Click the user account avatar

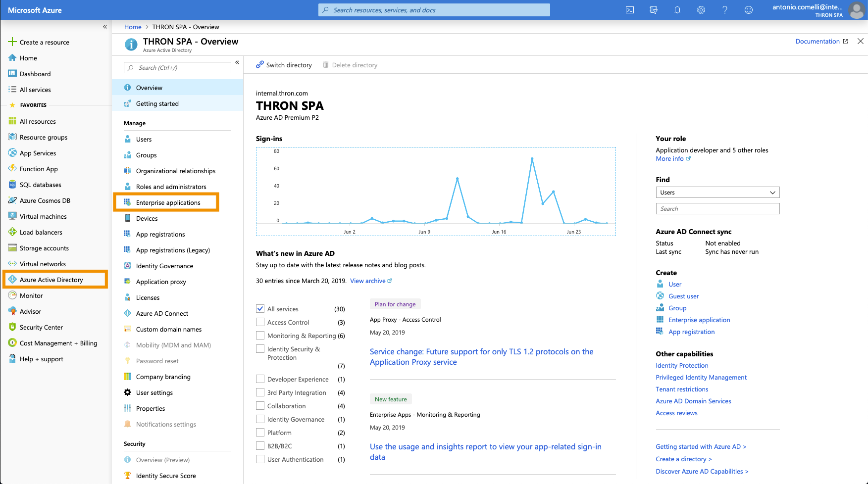(x=857, y=10)
